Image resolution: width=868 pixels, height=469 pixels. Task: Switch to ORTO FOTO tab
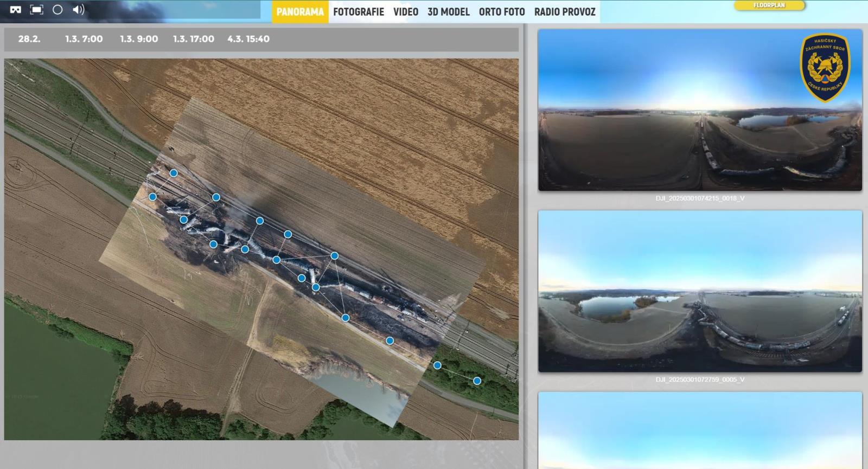click(x=502, y=12)
